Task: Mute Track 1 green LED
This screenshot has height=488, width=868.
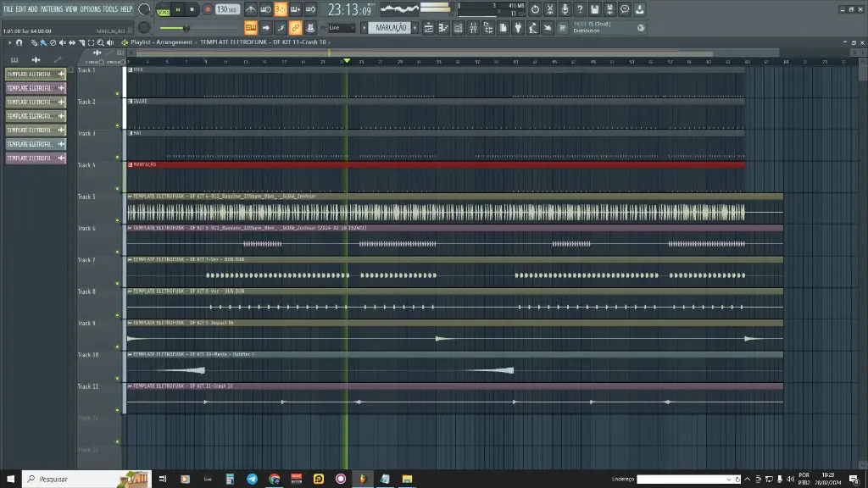Action: [x=117, y=93]
